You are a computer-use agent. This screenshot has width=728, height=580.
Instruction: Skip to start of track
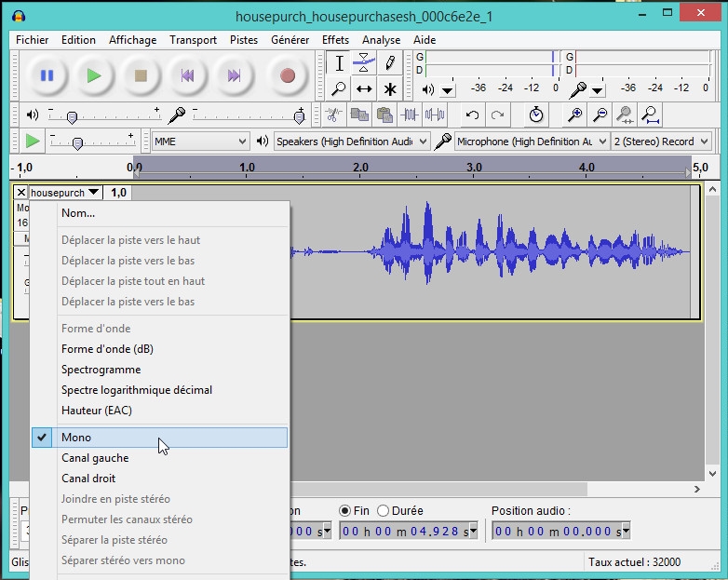coord(187,75)
